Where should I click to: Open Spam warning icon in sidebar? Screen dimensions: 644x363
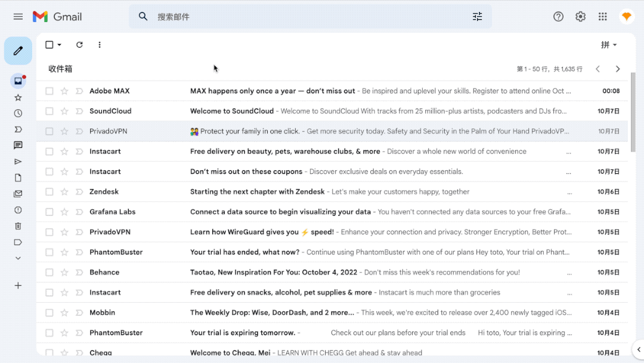[18, 210]
